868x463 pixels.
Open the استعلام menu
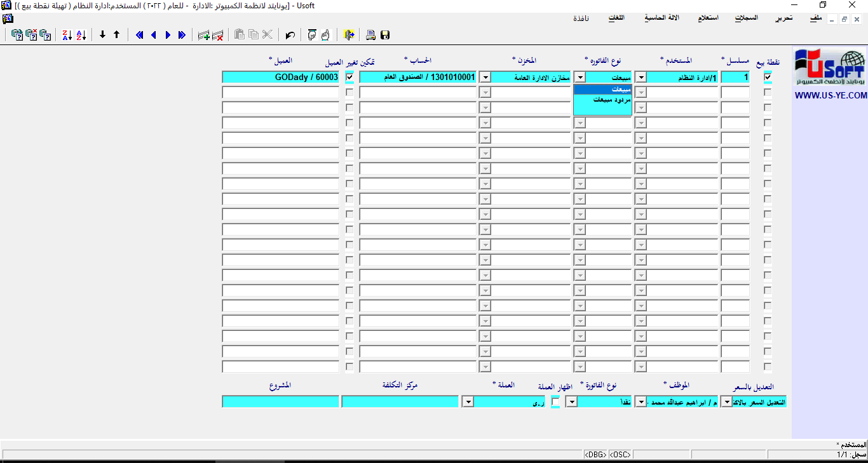(x=708, y=18)
